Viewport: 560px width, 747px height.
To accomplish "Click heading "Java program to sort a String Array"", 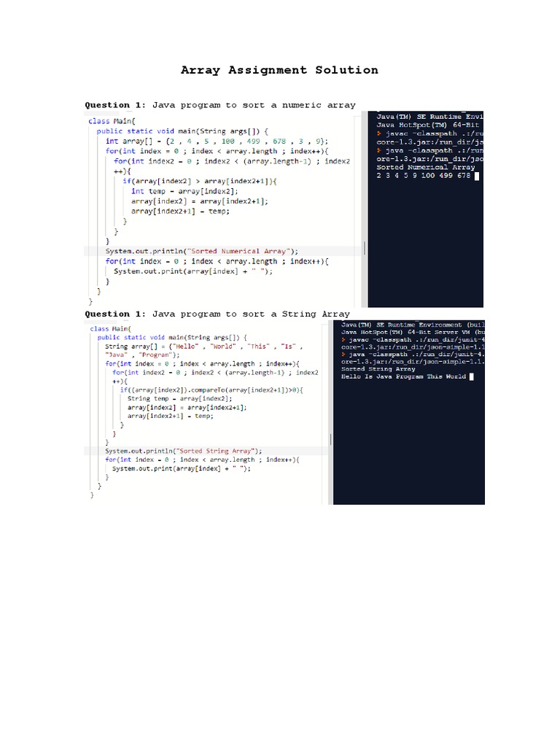I will pyautogui.click(x=251, y=314).
